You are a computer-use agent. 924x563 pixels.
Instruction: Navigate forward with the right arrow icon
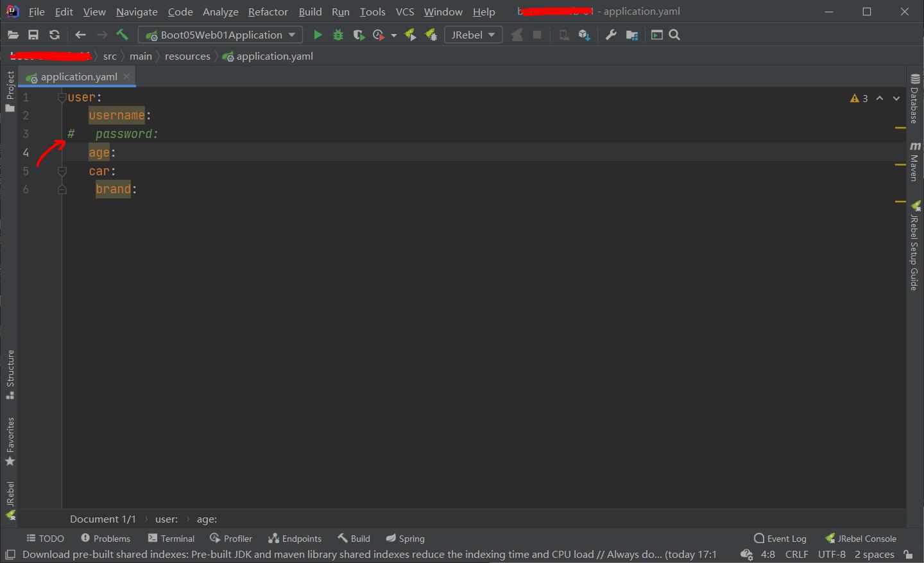click(x=102, y=35)
